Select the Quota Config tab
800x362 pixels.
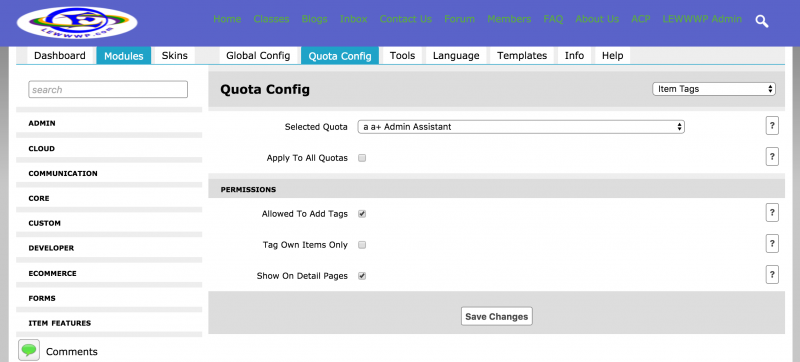tap(340, 56)
